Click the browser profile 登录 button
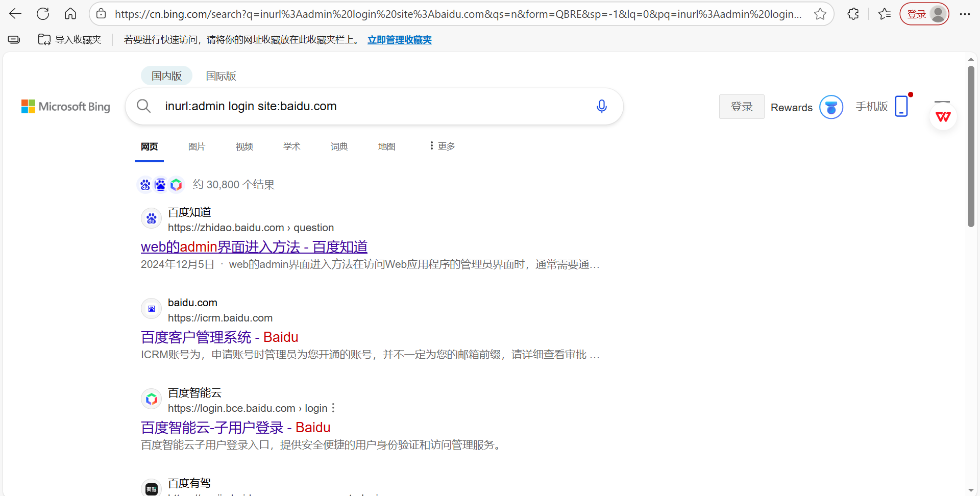The height and width of the screenshot is (496, 980). 924,14
